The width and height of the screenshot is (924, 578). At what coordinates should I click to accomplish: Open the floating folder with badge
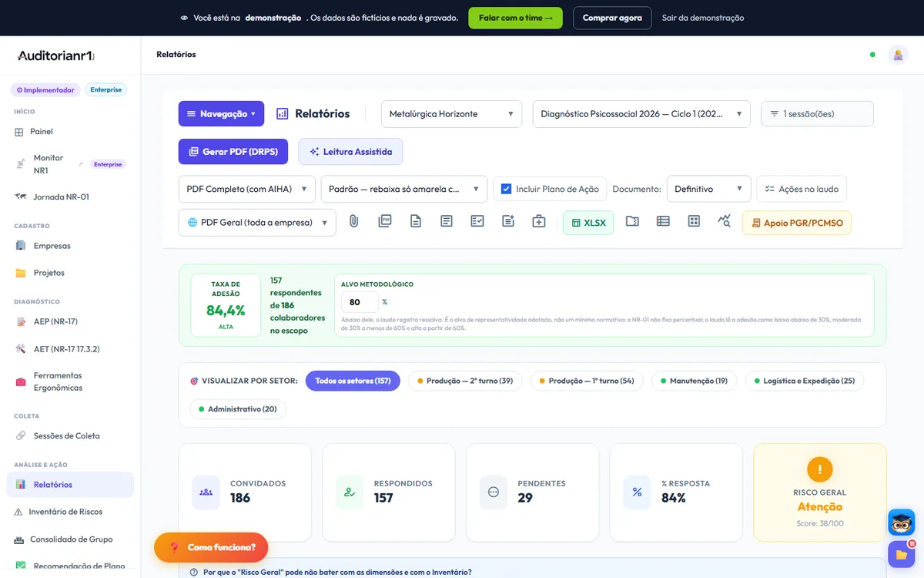click(x=901, y=554)
